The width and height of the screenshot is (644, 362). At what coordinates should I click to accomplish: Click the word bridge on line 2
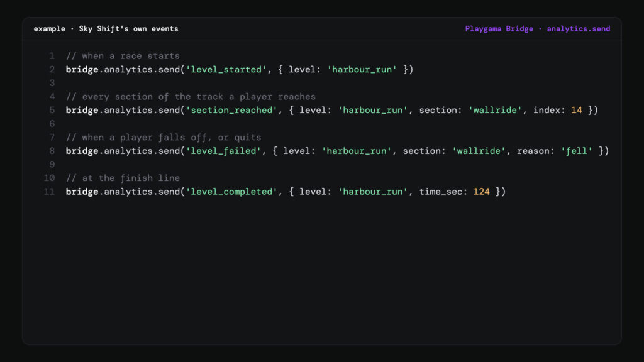[82, 69]
